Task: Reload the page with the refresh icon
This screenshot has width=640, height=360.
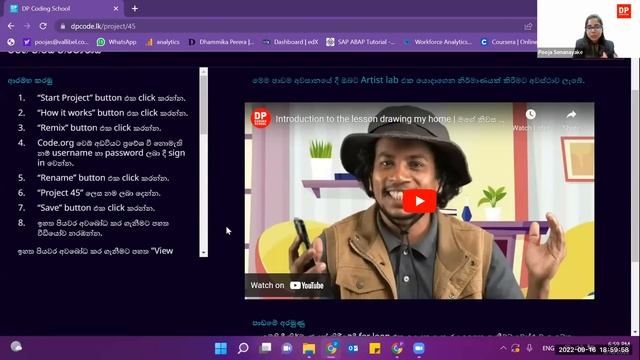Action: 43,26
